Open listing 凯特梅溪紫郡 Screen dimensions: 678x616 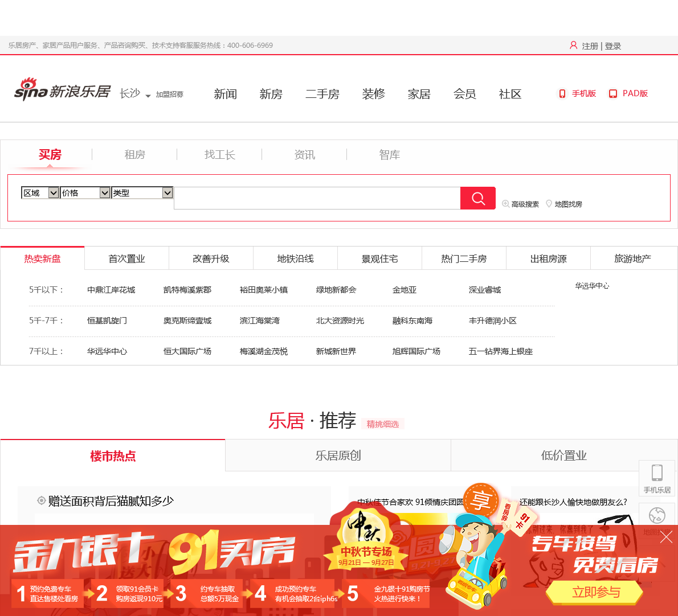(187, 290)
